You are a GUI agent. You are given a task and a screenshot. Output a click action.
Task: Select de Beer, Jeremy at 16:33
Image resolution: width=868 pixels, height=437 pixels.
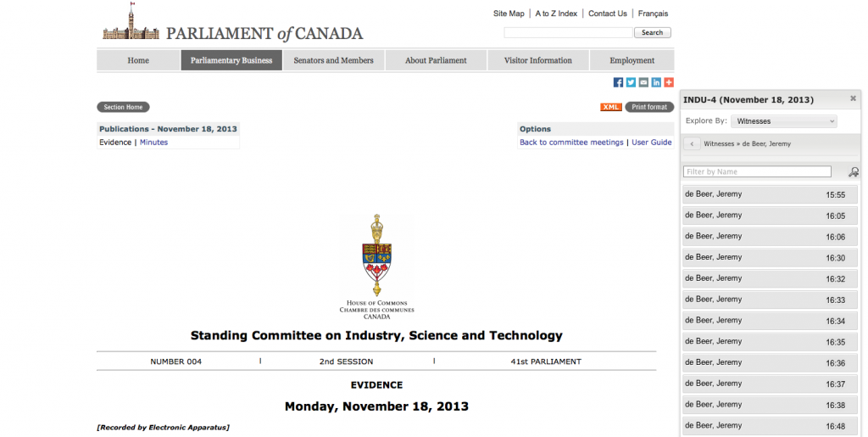pyautogui.click(x=770, y=300)
